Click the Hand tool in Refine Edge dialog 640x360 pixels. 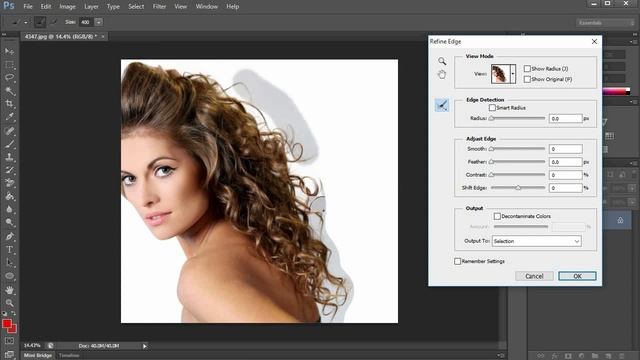pyautogui.click(x=442, y=75)
